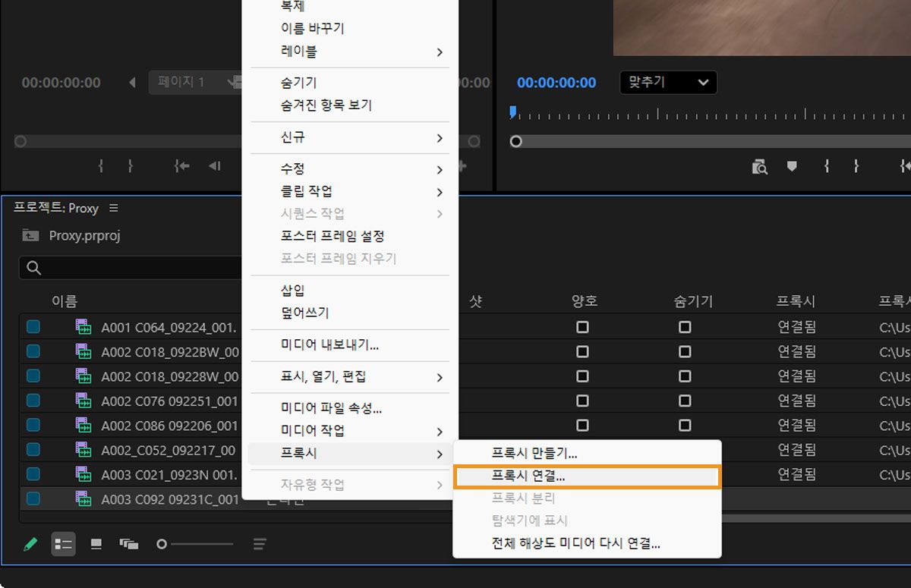This screenshot has height=588, width=911.
Task: Add a marker in the monitor panel
Action: (x=791, y=166)
